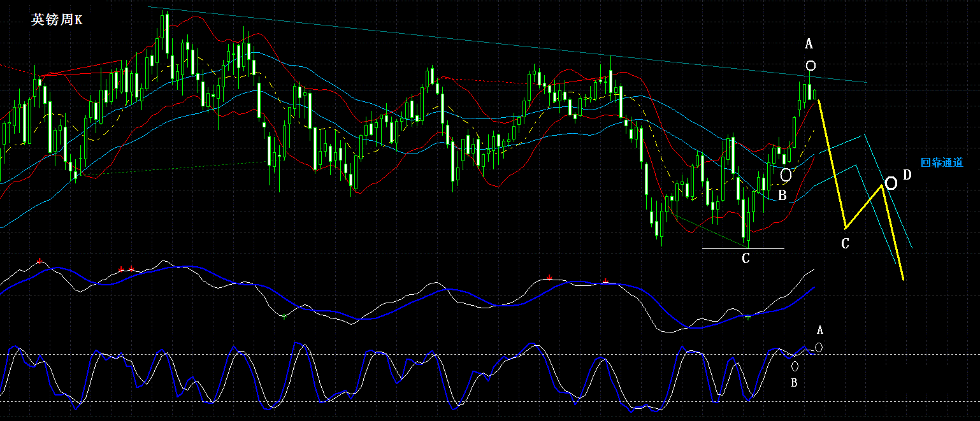Click the A label above the latest price peak
The width and height of the screenshot is (980, 421).
point(809,44)
